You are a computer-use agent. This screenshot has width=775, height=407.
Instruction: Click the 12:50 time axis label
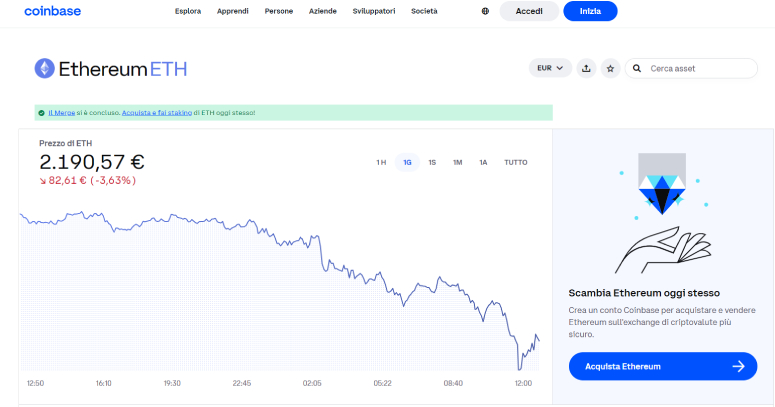click(x=35, y=383)
